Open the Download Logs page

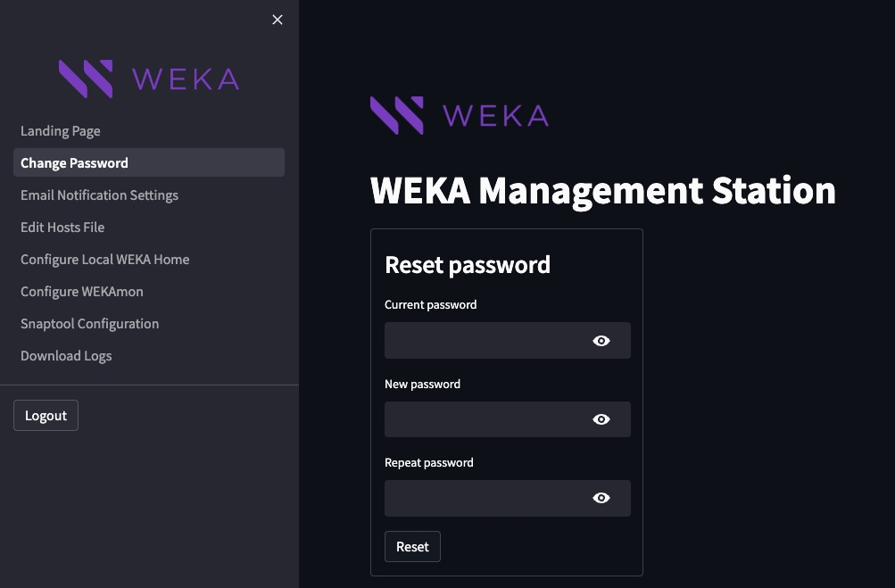click(66, 356)
